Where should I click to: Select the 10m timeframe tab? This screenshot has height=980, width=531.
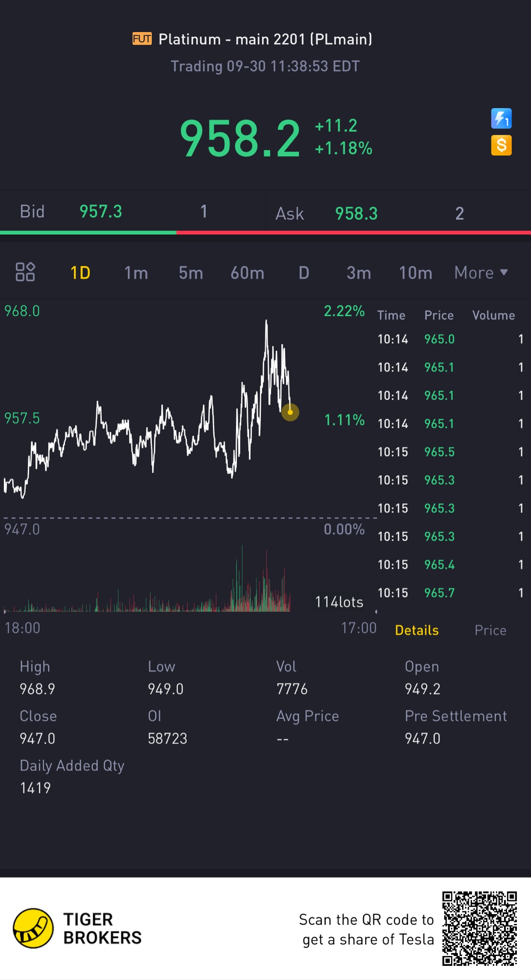point(415,273)
